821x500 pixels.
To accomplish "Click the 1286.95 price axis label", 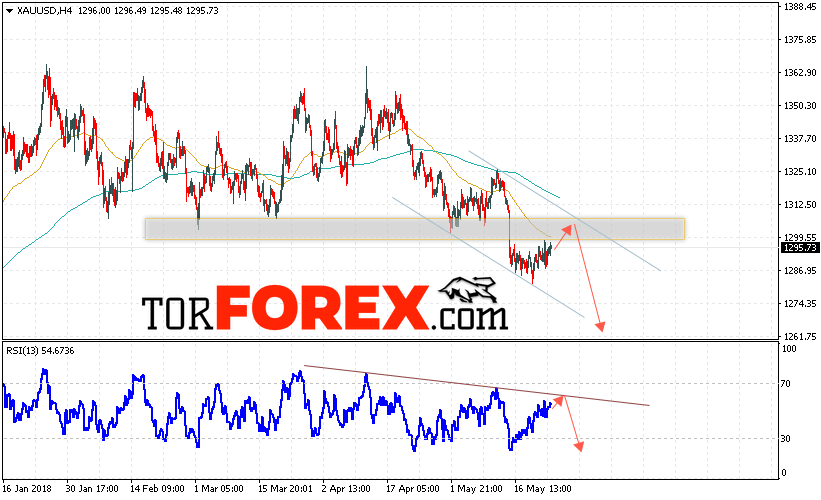I will (x=800, y=271).
